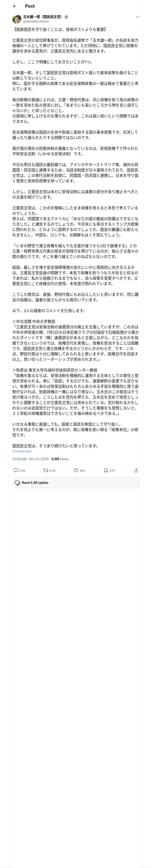Image resolution: width=152 pixels, height=868 pixels.
Task: Click the share upload icon
Action: click(x=136, y=470)
